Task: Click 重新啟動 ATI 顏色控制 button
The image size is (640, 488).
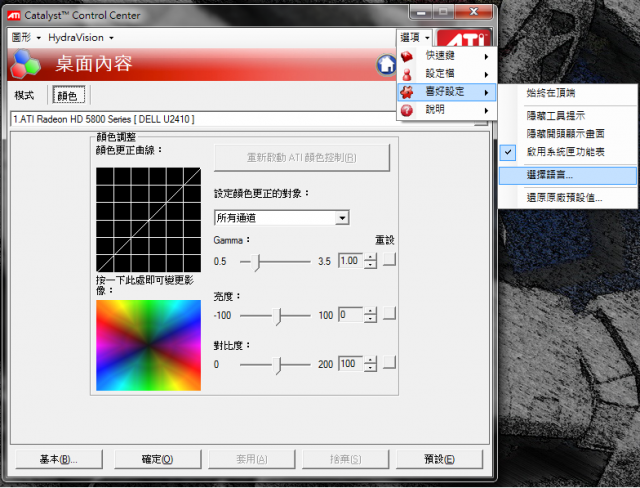Action: 302,157
